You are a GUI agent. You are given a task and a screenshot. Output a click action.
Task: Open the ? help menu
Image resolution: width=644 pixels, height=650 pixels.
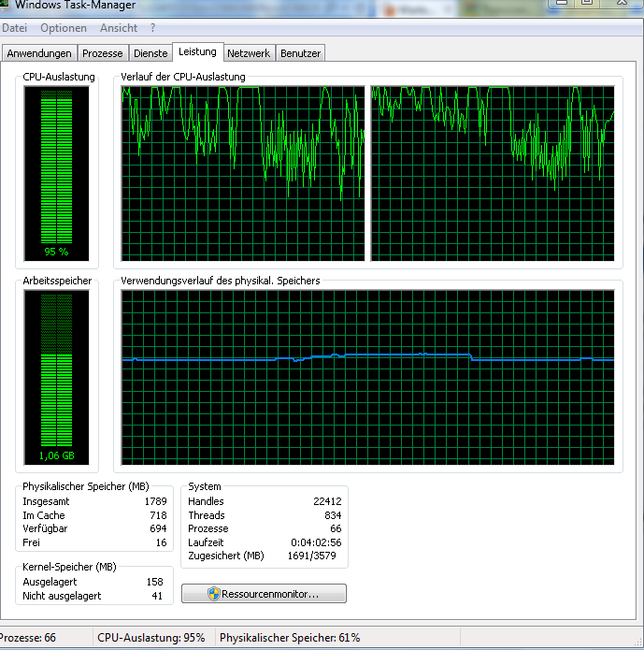[153, 28]
